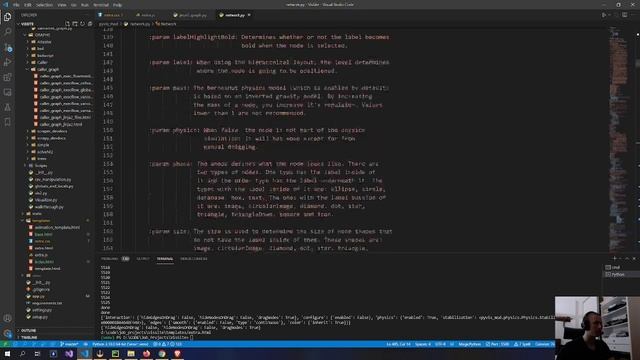Expand the Outline section
The image size is (640, 360).
coord(29,331)
